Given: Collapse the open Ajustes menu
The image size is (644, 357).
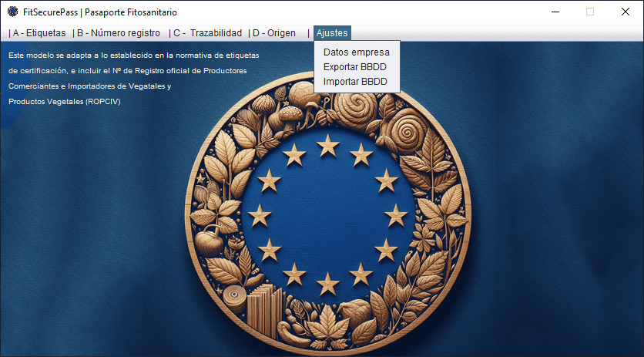Looking at the screenshot, I should [332, 33].
